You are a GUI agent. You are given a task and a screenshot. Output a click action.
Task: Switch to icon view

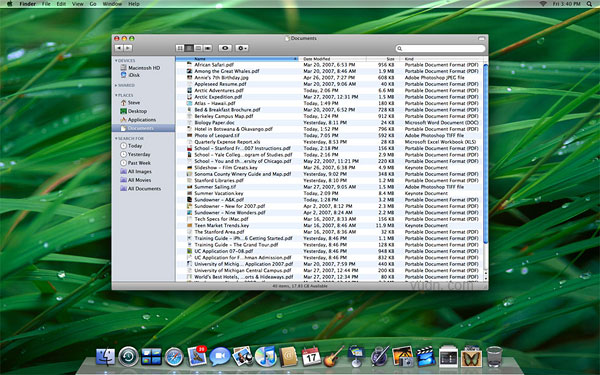(x=180, y=48)
